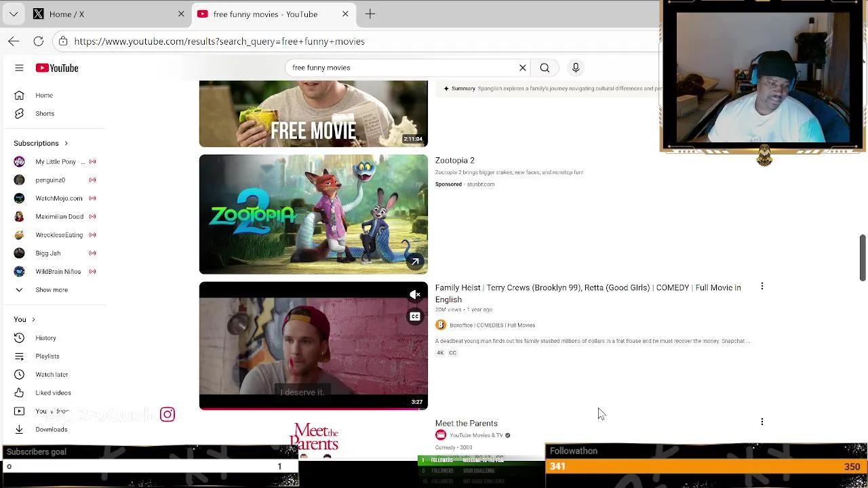
Task: Open Maximilian Dood subscription channel
Action: (56, 216)
